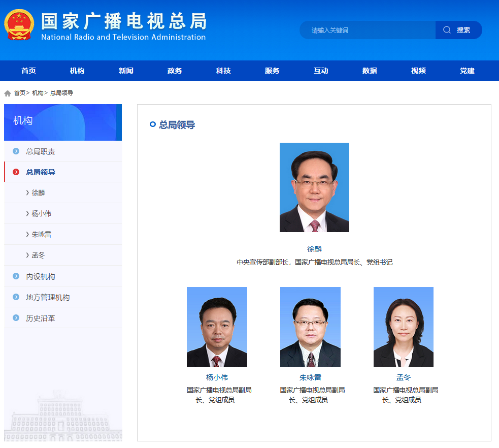Click 总局领导 in the breadcrumb

tap(61, 93)
